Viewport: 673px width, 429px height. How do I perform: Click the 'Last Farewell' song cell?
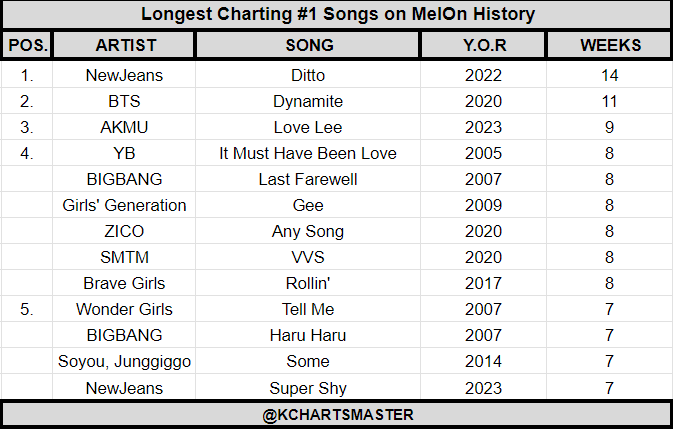[x=308, y=179]
